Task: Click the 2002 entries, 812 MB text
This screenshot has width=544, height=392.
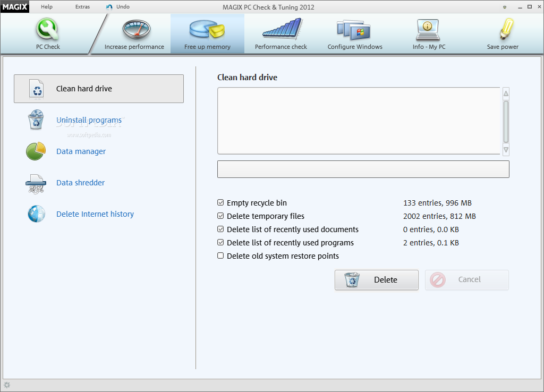Action: pyautogui.click(x=439, y=216)
